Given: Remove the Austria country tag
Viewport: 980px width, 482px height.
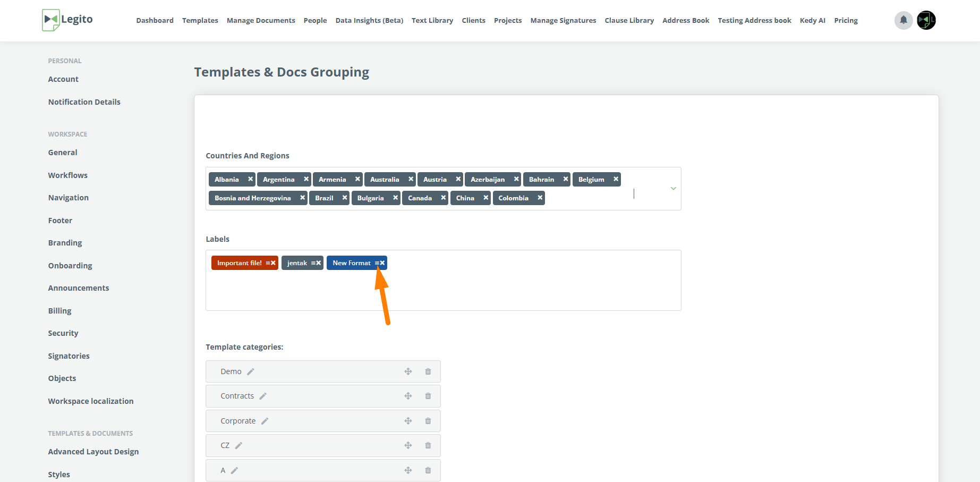Looking at the screenshot, I should tap(458, 179).
